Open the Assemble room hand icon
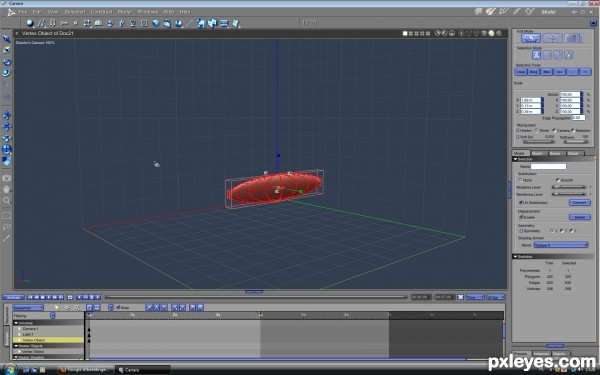The width and height of the screenshot is (600, 375). pyautogui.click(x=478, y=12)
